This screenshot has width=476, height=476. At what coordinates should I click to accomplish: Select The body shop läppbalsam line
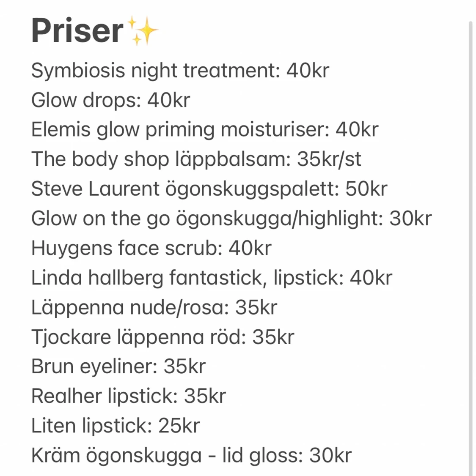click(196, 160)
